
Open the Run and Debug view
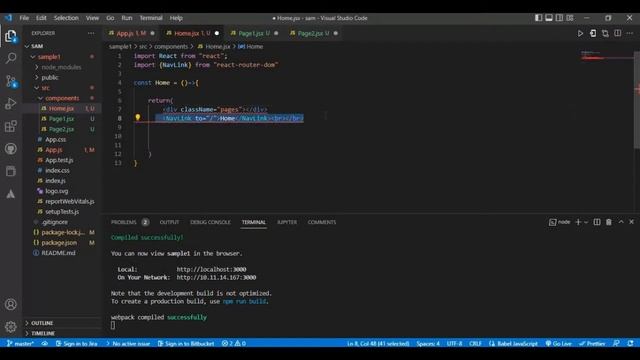pos(11,104)
